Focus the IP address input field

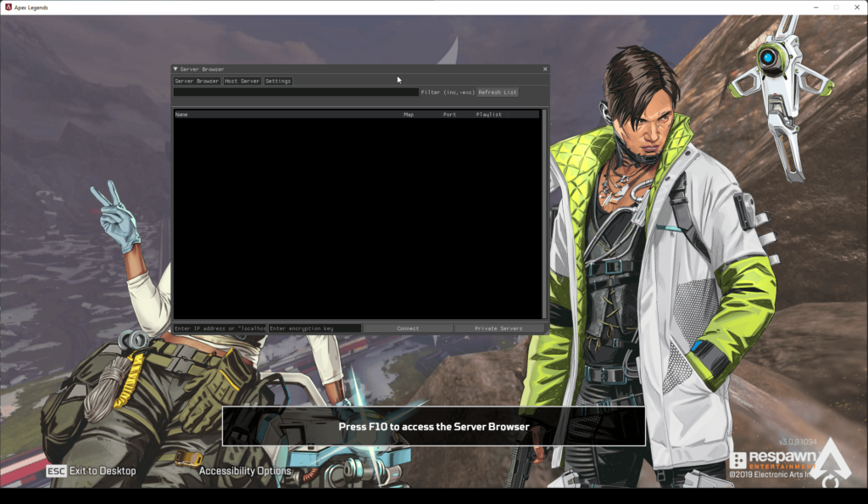pyautogui.click(x=220, y=328)
